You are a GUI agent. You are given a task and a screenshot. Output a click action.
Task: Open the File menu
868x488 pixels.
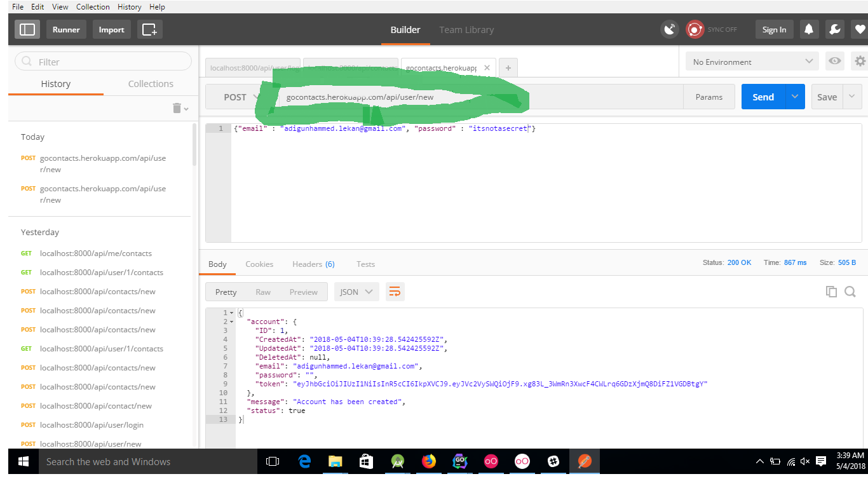(18, 6)
